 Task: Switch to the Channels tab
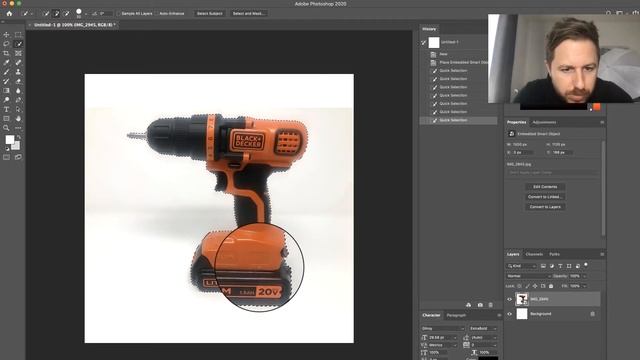click(x=534, y=254)
